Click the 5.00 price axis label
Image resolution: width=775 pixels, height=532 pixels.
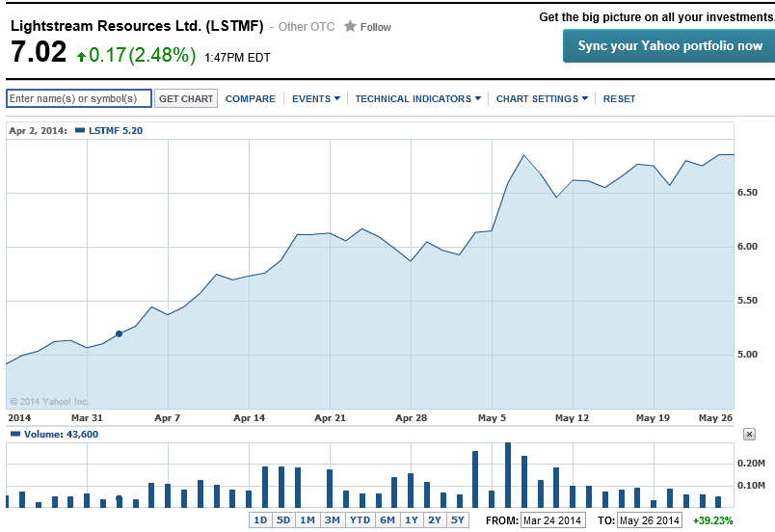tap(747, 354)
